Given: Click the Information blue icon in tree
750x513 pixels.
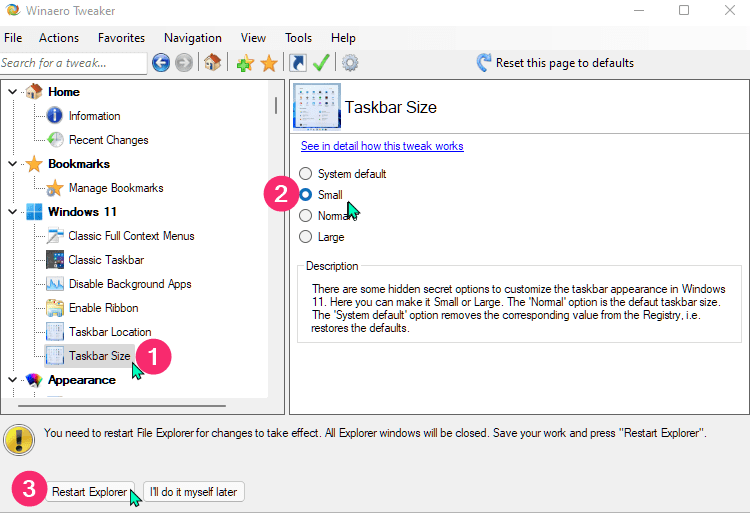Looking at the screenshot, I should pos(55,115).
